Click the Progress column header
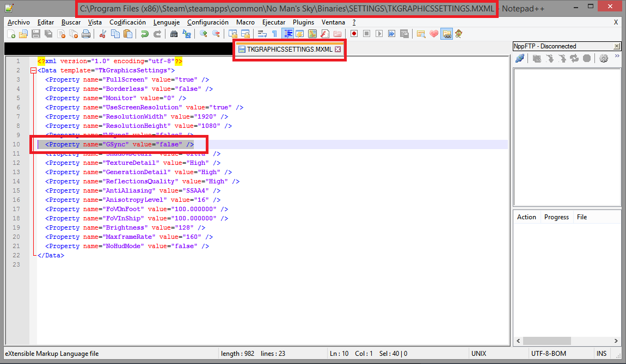626x364 pixels. click(556, 217)
